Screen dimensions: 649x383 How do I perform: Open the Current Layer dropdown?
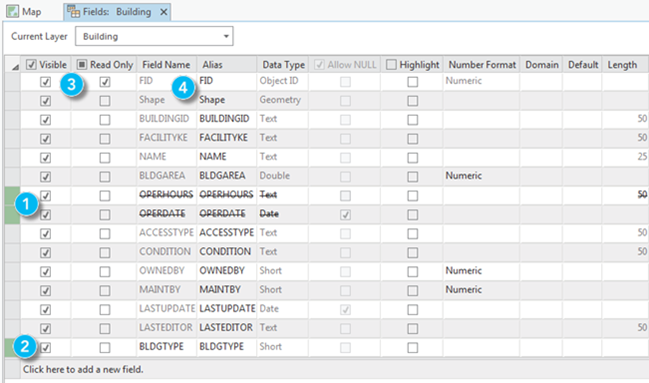click(x=154, y=36)
